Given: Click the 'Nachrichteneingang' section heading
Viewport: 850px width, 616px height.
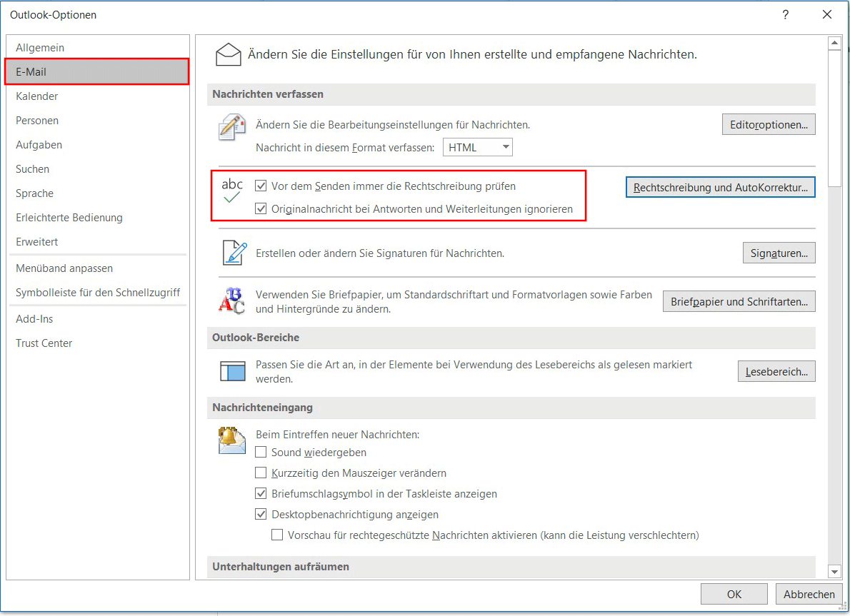Looking at the screenshot, I should pyautogui.click(x=262, y=408).
